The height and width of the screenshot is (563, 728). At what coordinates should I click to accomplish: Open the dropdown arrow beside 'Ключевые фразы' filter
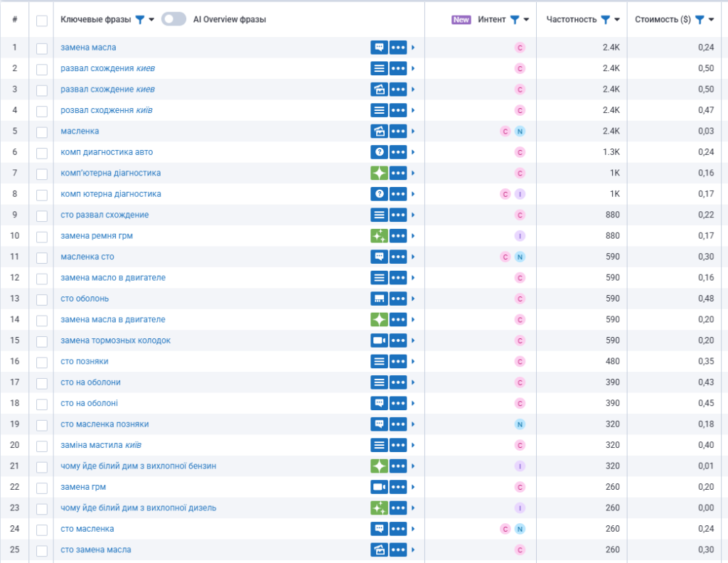(151, 20)
